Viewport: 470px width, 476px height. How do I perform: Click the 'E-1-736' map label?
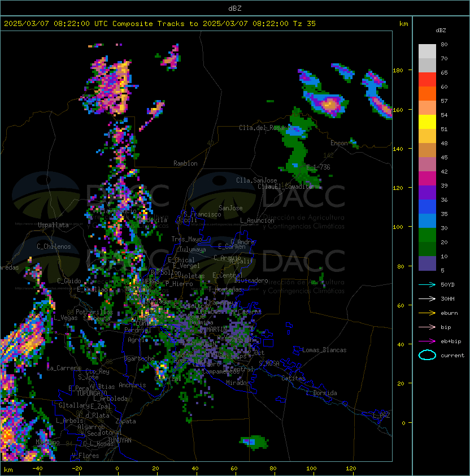(318, 167)
